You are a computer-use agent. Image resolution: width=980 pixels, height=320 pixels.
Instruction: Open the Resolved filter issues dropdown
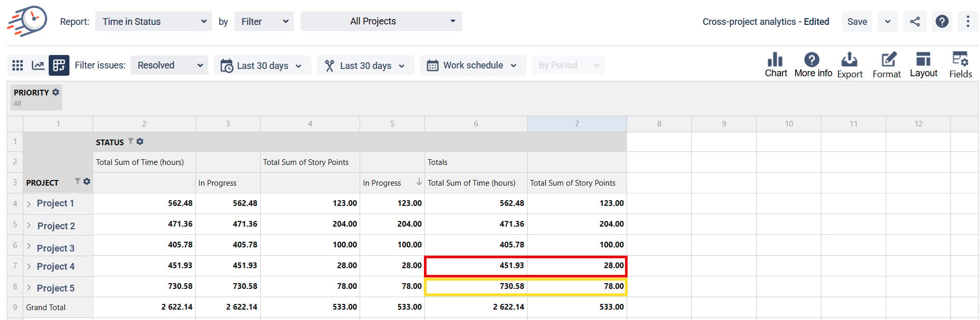(169, 65)
